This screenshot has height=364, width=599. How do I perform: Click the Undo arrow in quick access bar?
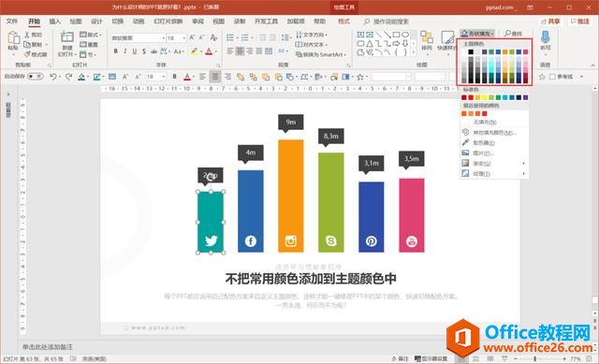[x=52, y=77]
